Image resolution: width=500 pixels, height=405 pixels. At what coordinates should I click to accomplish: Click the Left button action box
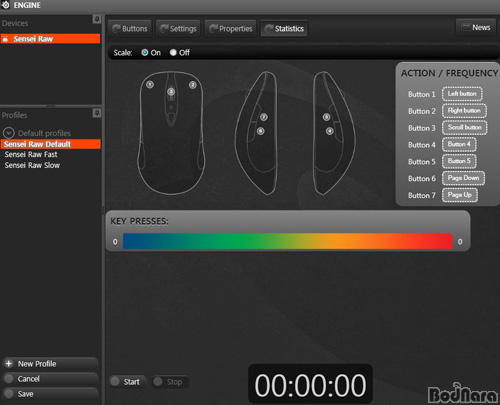[x=462, y=94]
